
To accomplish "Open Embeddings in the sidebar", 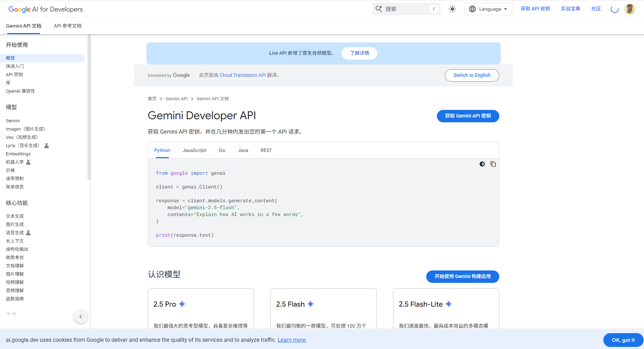I will pos(18,154).
